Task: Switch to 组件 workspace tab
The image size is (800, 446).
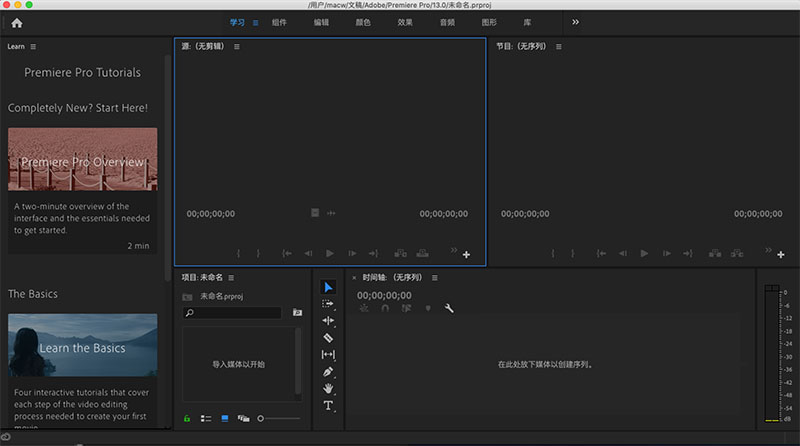Action: pyautogui.click(x=279, y=22)
